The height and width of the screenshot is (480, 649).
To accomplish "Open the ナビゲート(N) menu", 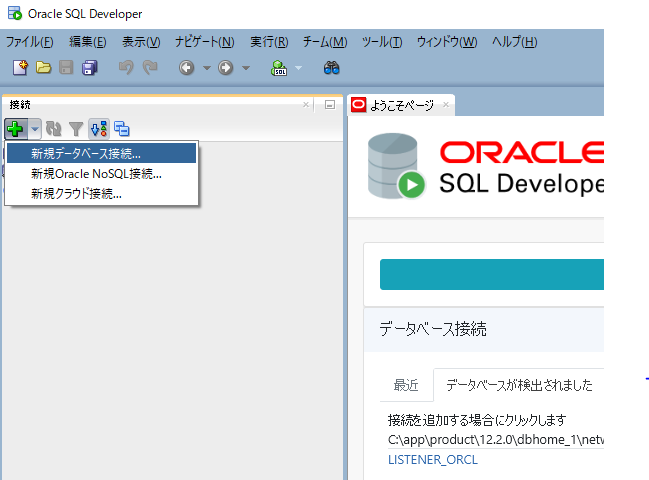I will (x=204, y=42).
